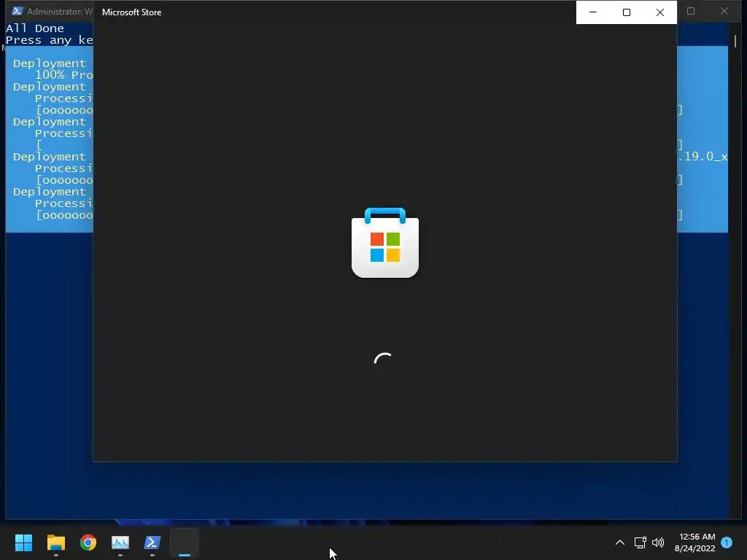Click the ".19.0_x" text in PowerShell
Viewport: 747px width, 560px height.
point(703,157)
